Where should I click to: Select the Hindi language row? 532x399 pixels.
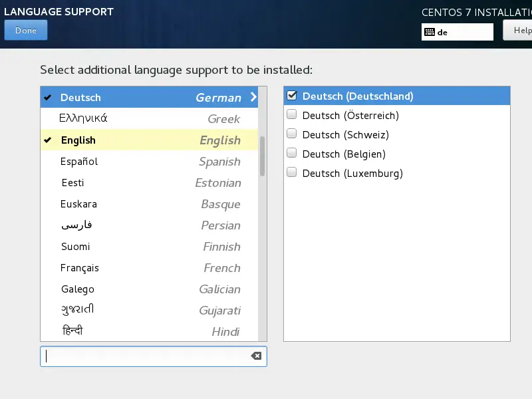pyautogui.click(x=149, y=331)
